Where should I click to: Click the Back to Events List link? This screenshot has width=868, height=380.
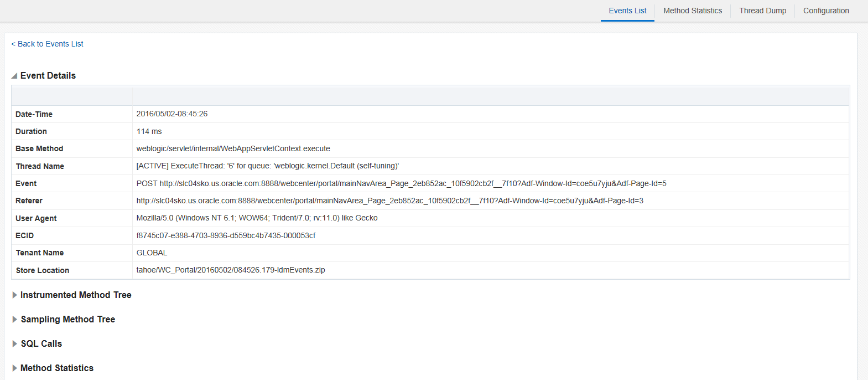pos(47,44)
